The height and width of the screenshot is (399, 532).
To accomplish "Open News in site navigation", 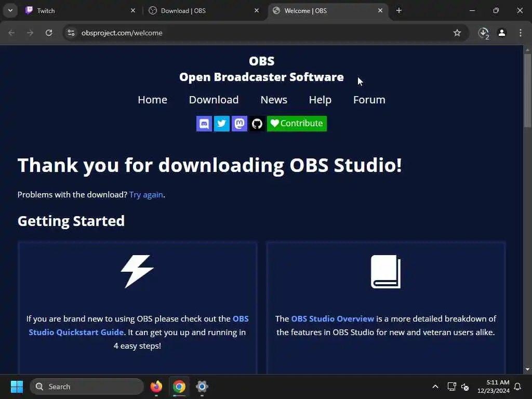I will (x=274, y=100).
